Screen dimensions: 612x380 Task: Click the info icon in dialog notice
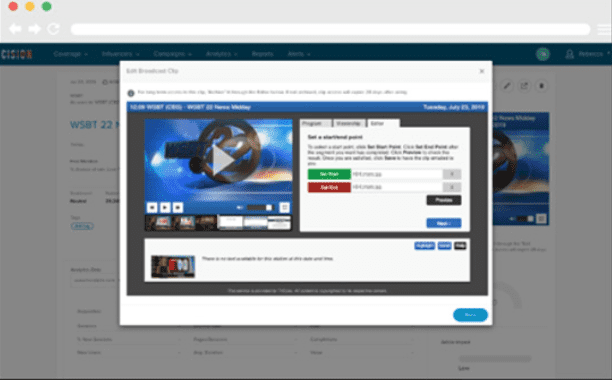[x=131, y=93]
